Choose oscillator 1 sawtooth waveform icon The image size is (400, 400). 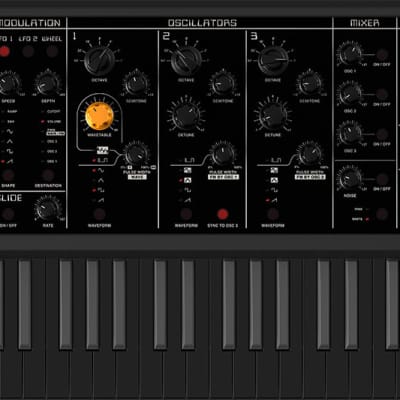[x=100, y=200]
